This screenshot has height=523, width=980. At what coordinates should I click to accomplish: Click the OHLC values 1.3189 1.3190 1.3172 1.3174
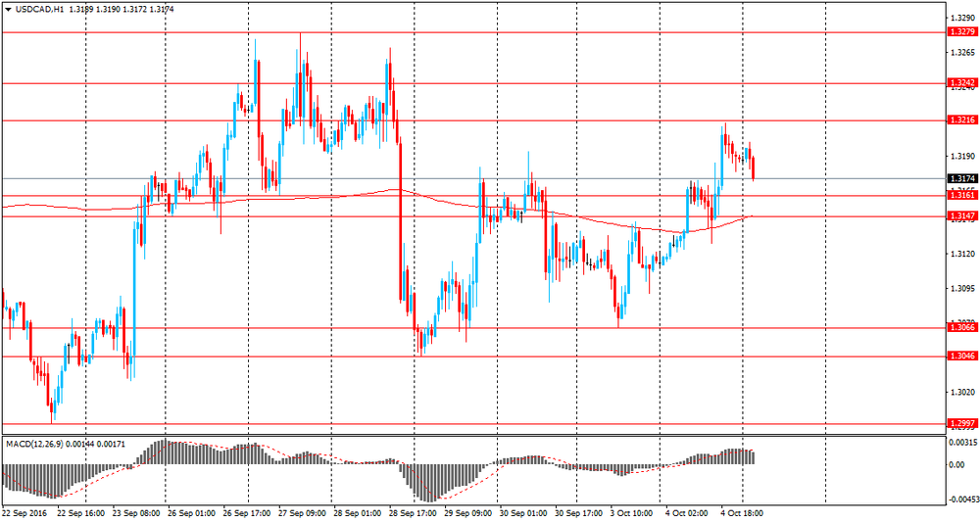point(122,10)
